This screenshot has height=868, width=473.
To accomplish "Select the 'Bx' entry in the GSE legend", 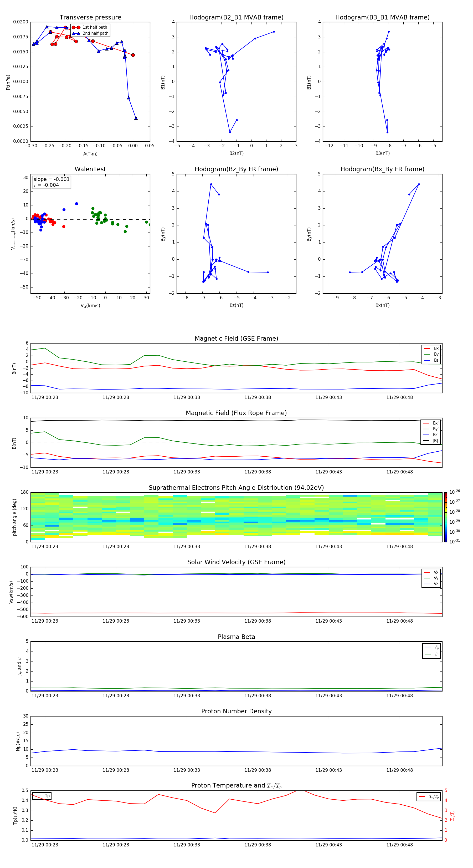I will (431, 349).
